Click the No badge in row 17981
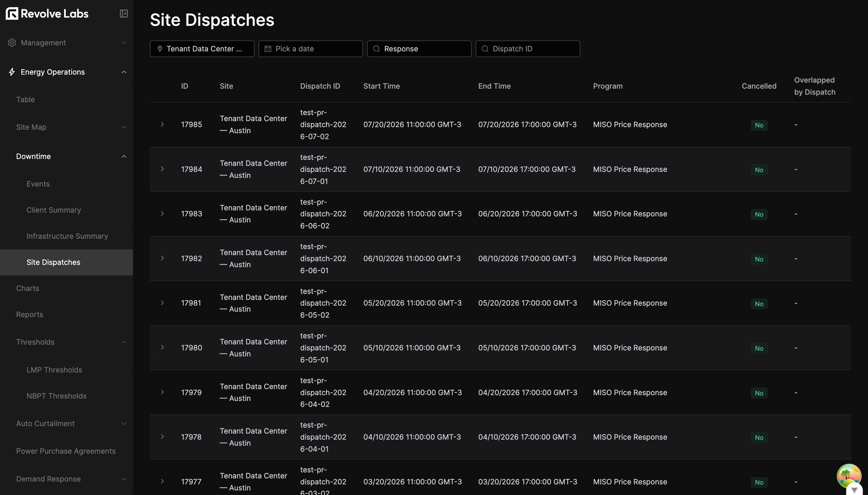Image resolution: width=868 pixels, height=495 pixels. point(759,304)
